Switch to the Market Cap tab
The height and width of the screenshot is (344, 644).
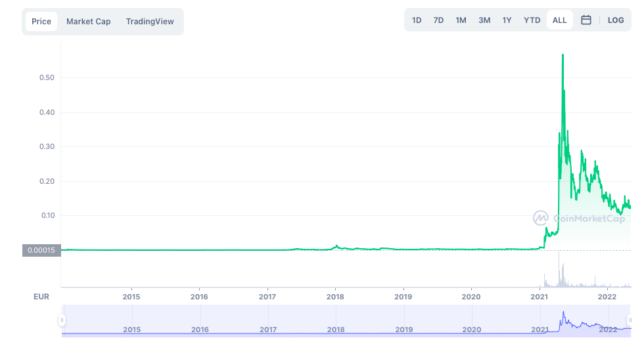pyautogui.click(x=89, y=22)
